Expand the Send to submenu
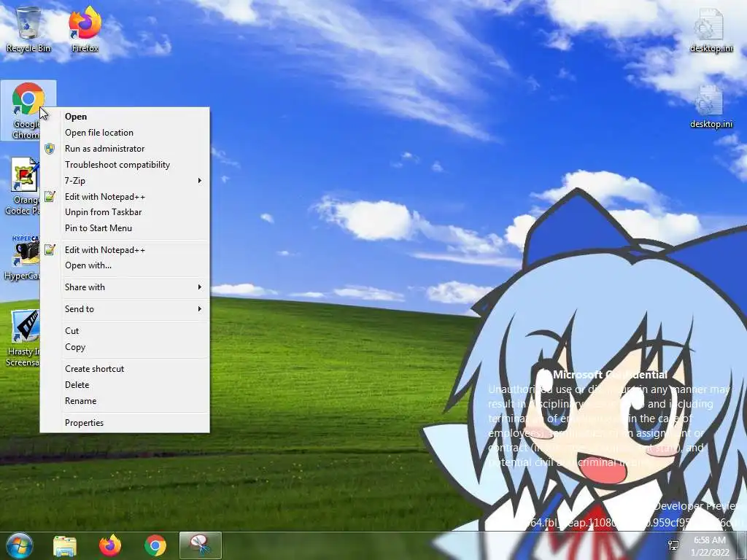 (x=125, y=309)
